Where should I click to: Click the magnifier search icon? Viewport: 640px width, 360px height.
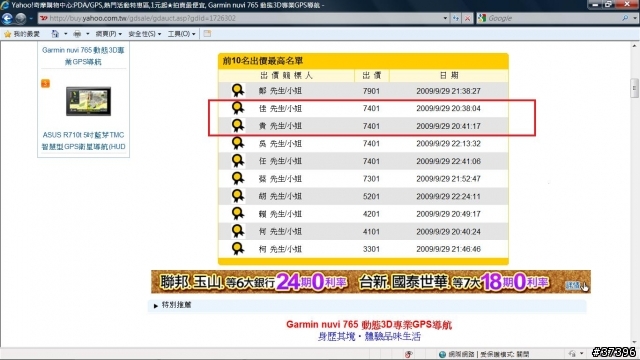point(625,18)
